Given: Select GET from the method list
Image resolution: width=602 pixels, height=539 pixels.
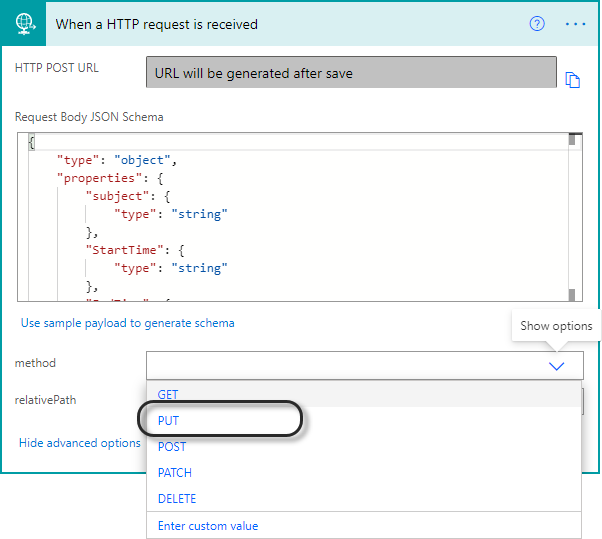Looking at the screenshot, I should [x=363, y=394].
